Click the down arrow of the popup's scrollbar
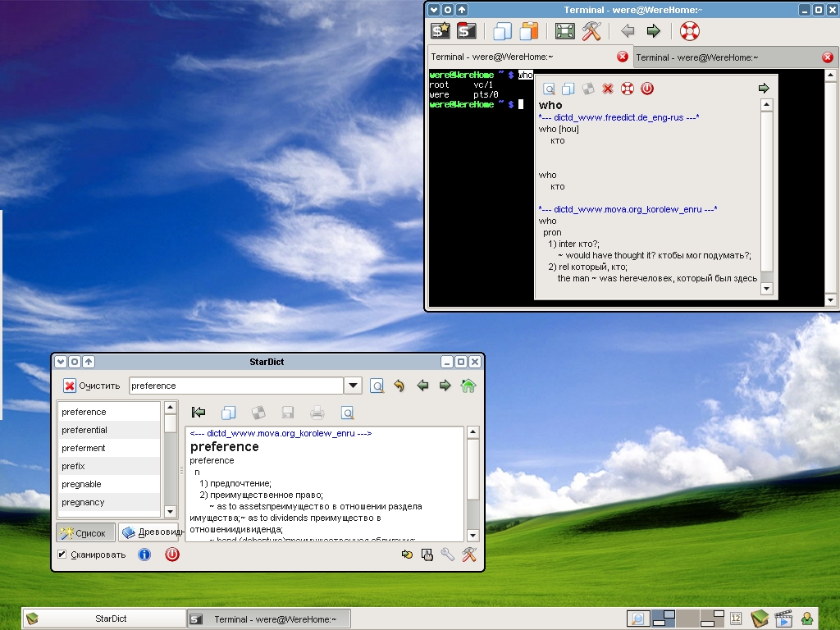 (767, 289)
